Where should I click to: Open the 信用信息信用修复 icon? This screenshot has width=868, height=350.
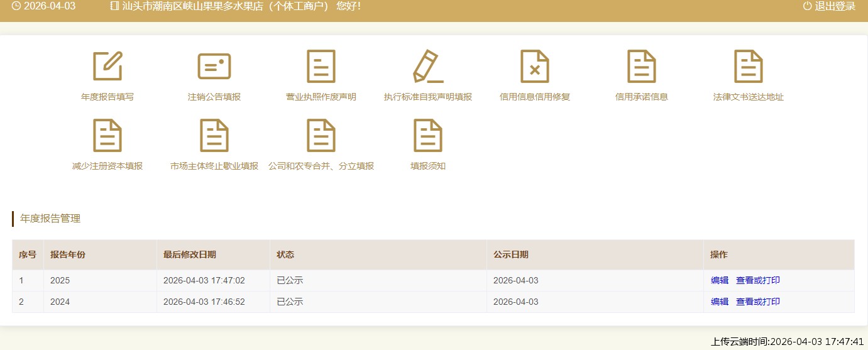[535, 67]
